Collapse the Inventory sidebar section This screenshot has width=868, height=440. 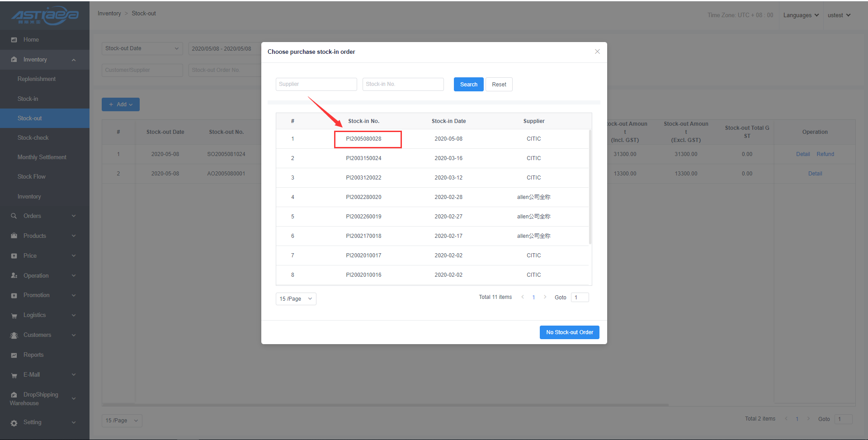point(73,60)
